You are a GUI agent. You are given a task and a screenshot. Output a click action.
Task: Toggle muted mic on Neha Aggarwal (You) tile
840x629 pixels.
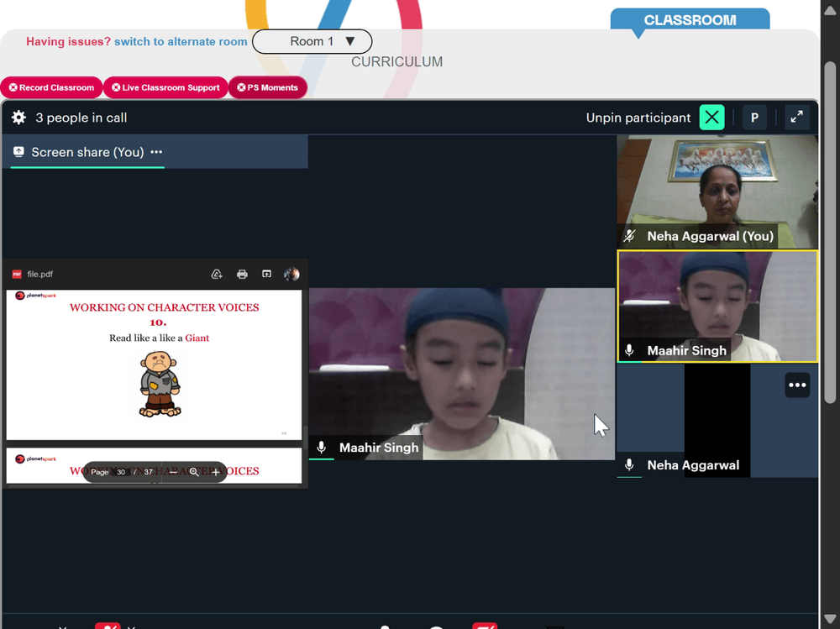point(629,236)
